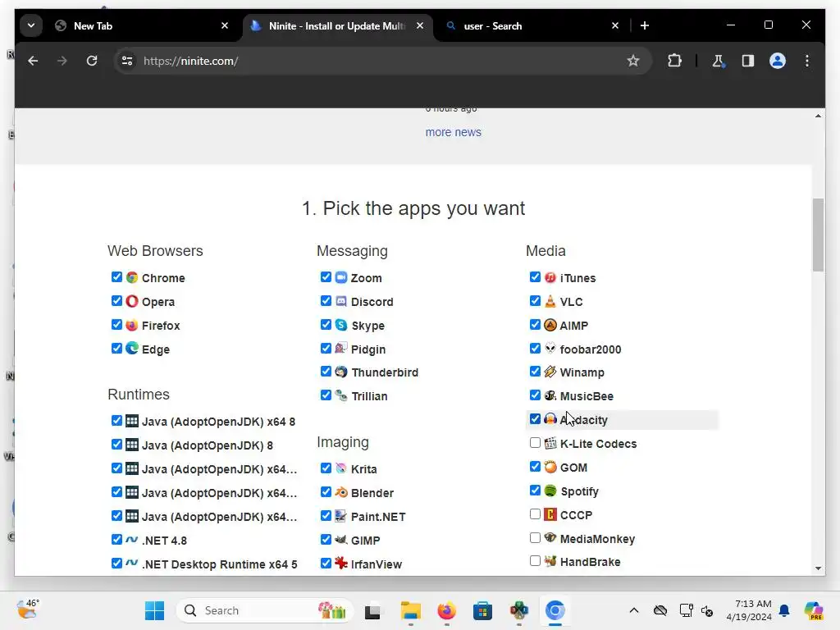Check the K-Lite Codecs checkbox
The image size is (840, 630).
pos(535,442)
